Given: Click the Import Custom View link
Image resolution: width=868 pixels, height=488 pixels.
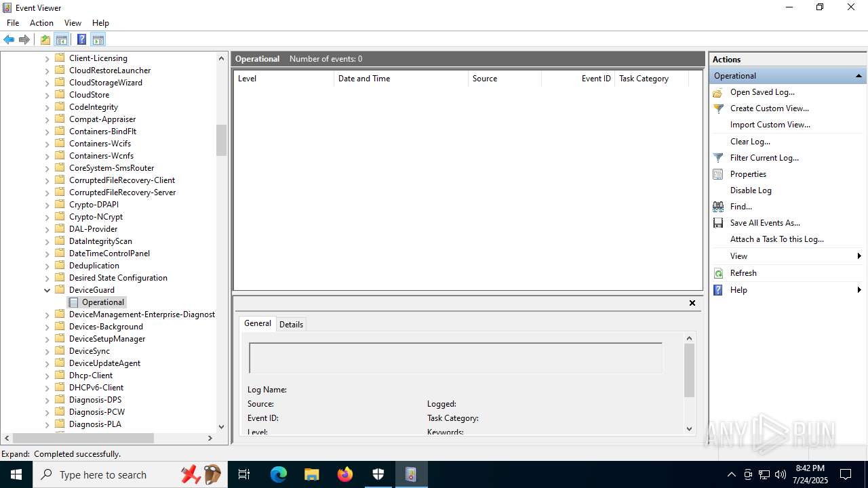Looking at the screenshot, I should coord(770,125).
